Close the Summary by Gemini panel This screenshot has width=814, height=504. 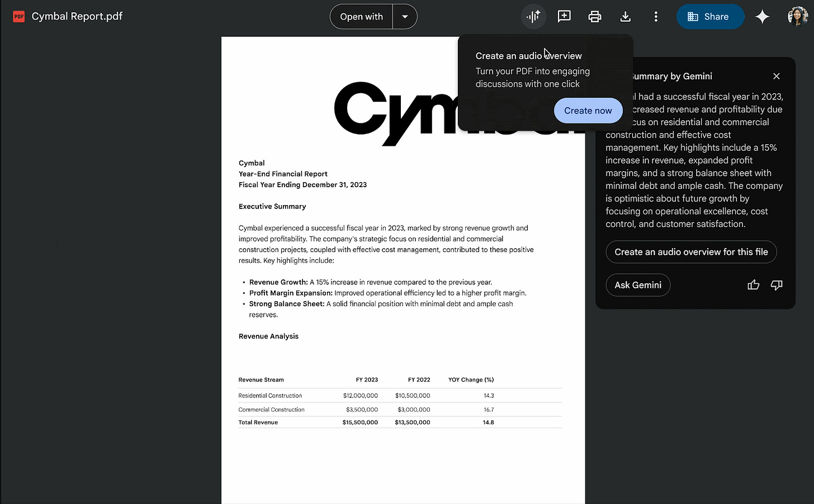pos(777,76)
